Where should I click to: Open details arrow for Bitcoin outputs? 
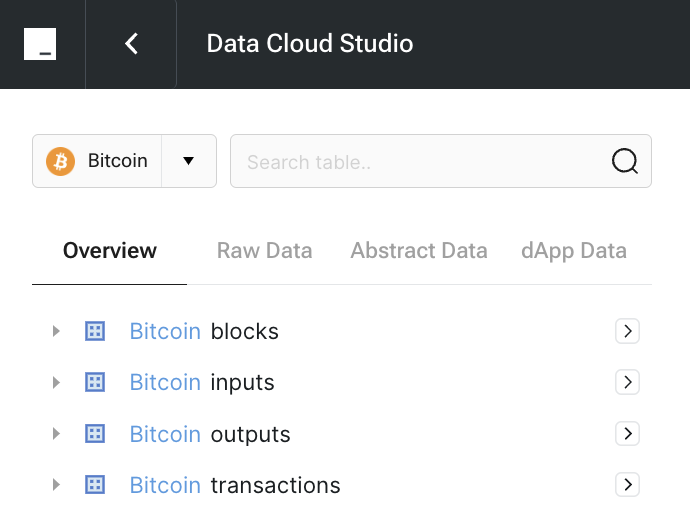coord(627,433)
